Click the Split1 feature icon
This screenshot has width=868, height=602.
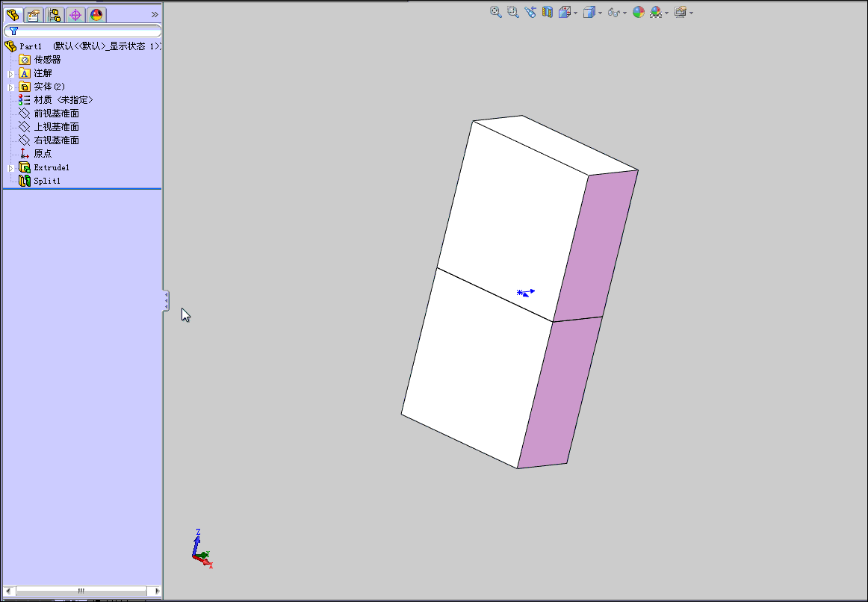pyautogui.click(x=25, y=181)
